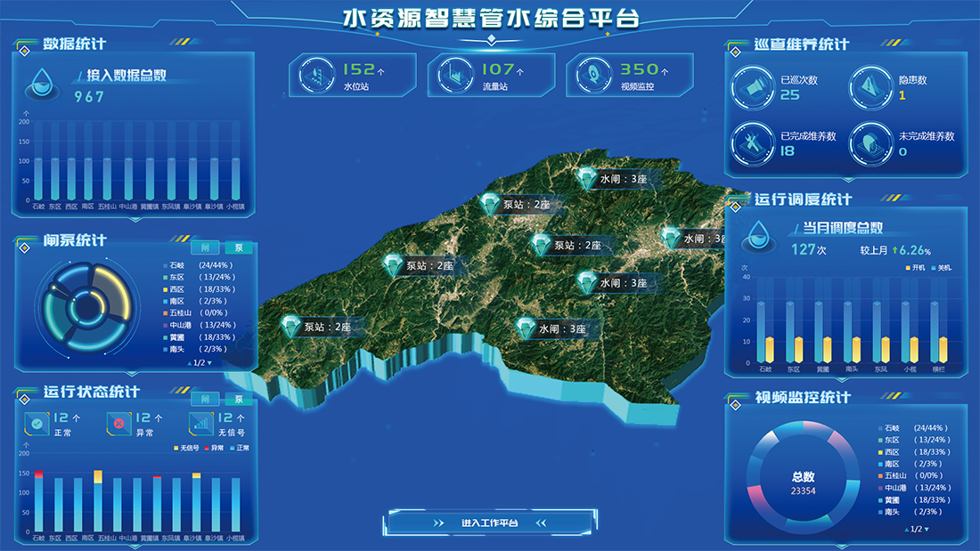Go to next legend page in 闸泵统计
Image resolution: width=980 pixels, height=551 pixels.
(210, 363)
